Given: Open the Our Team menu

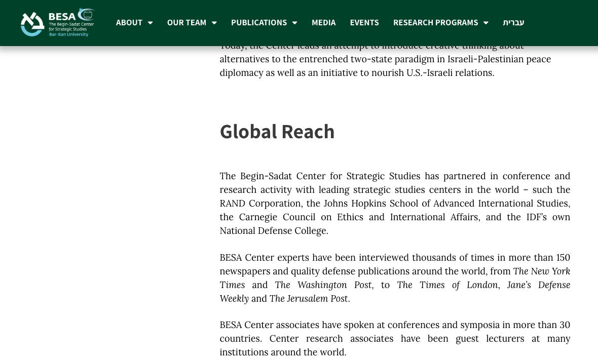Looking at the screenshot, I should coord(186,22).
